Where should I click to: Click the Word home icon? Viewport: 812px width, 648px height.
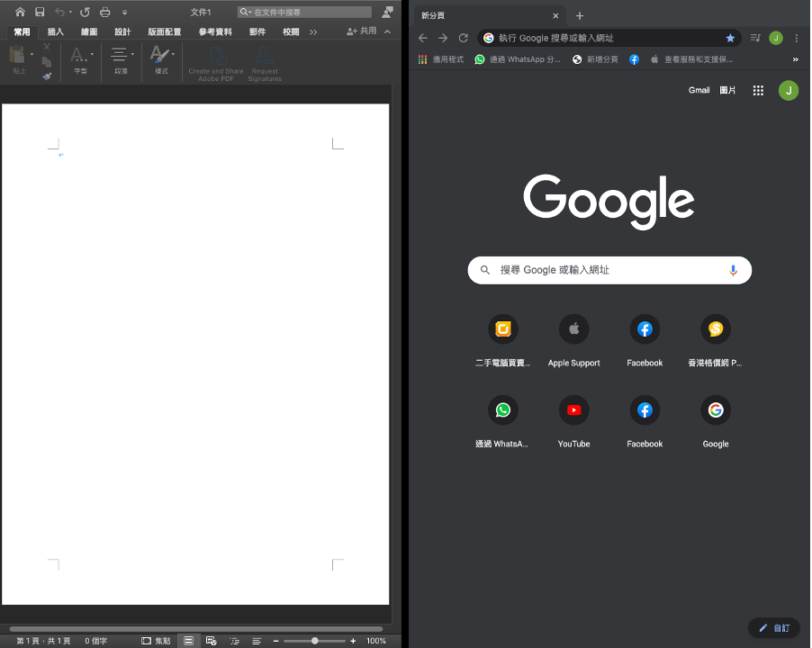pyautogui.click(x=20, y=12)
